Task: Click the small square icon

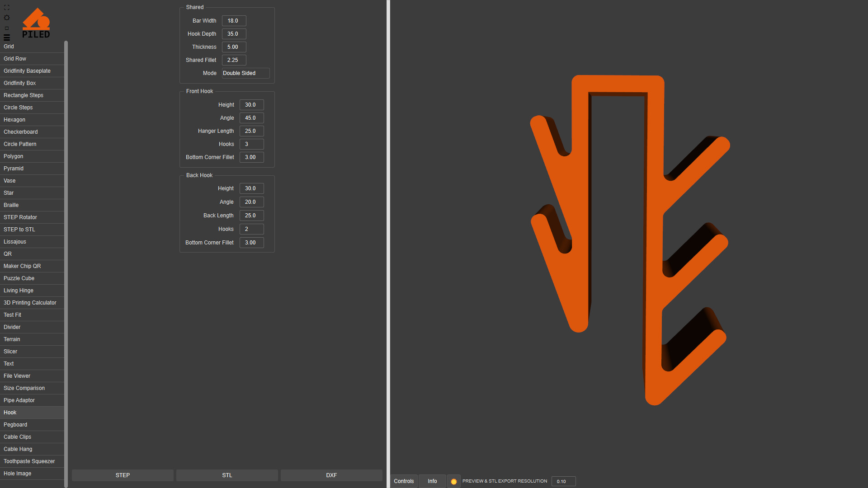Action: click(x=7, y=28)
